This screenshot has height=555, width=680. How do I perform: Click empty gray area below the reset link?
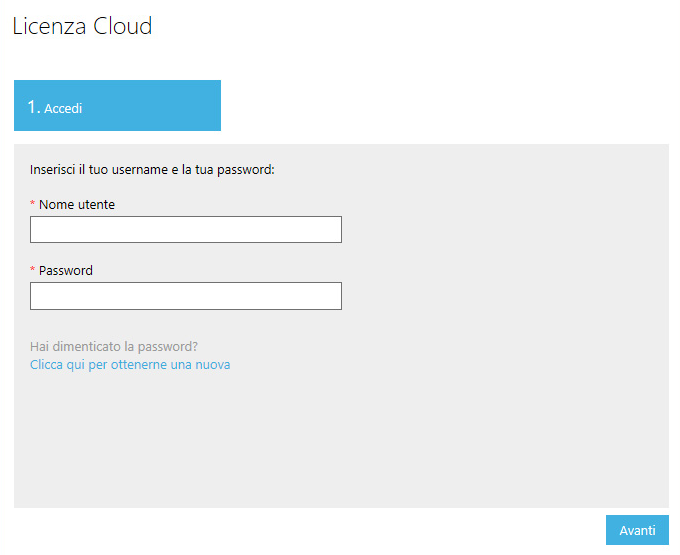pos(341,438)
